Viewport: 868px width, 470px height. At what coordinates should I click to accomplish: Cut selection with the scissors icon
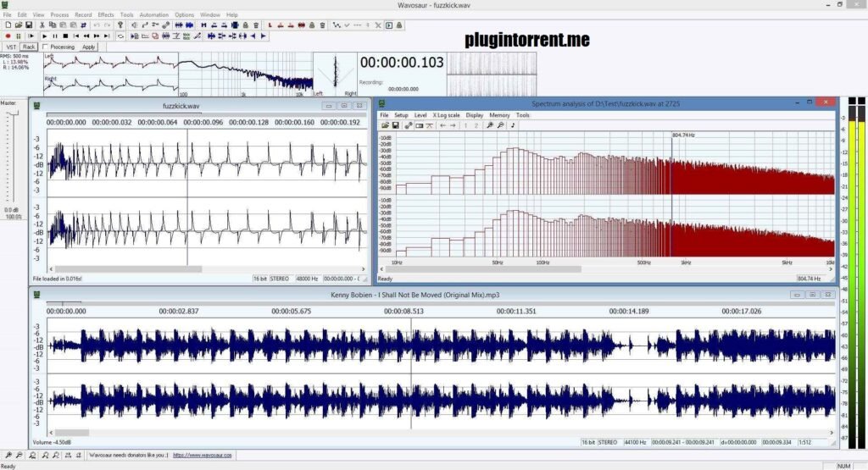[42, 25]
